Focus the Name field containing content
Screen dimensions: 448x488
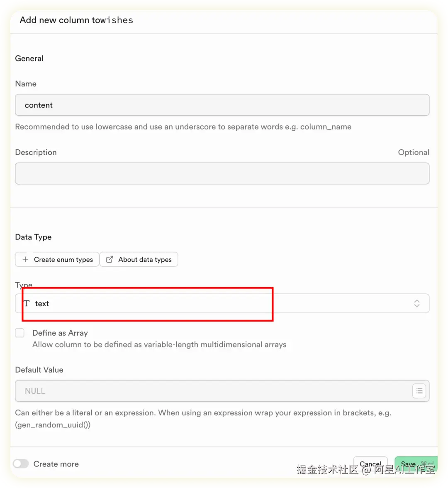pos(222,105)
